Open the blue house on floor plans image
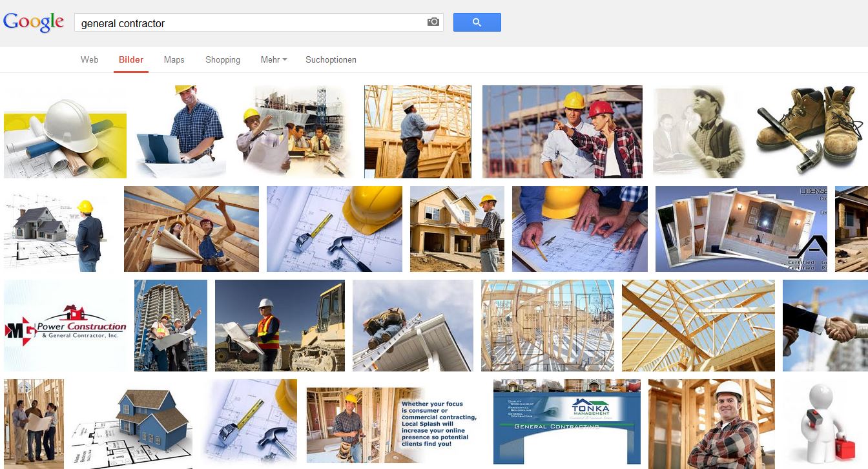 132,424
